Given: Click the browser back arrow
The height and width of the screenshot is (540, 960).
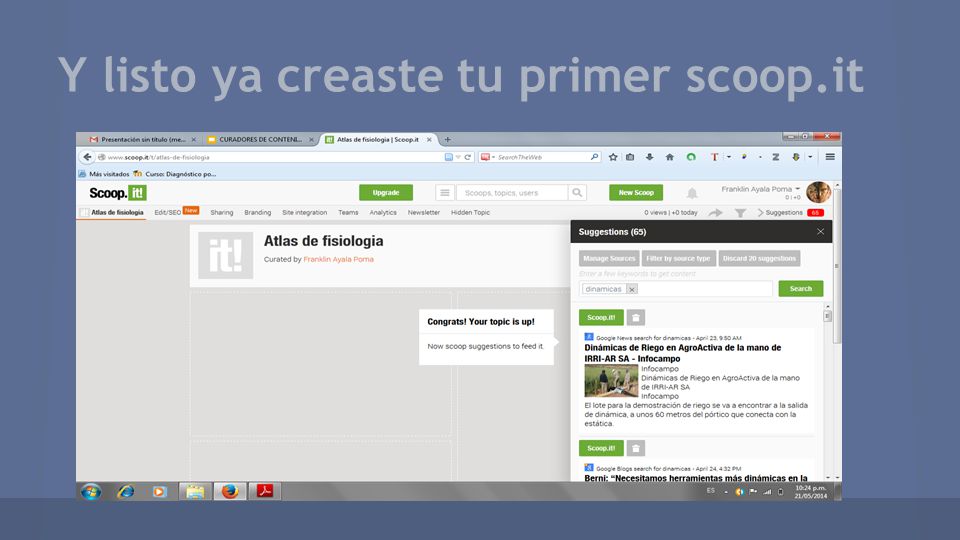Looking at the screenshot, I should coord(87,157).
